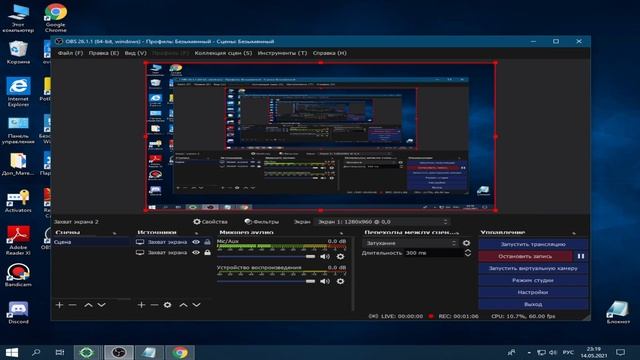This screenshot has width=640, height=360.
Task: Click the Выход button
Action: click(533, 304)
